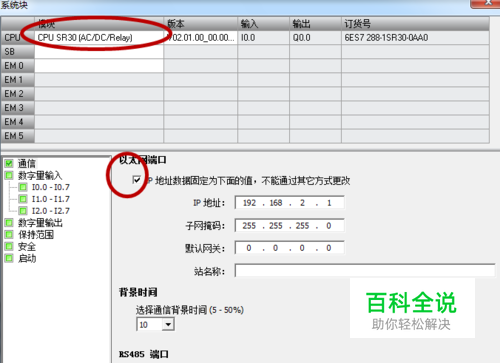Click the green icon beside 安全
This screenshot has height=363, width=500.
9,247
